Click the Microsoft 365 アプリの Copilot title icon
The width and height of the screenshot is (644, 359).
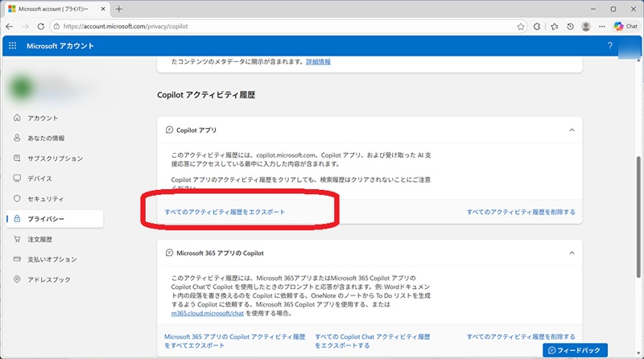pos(169,253)
